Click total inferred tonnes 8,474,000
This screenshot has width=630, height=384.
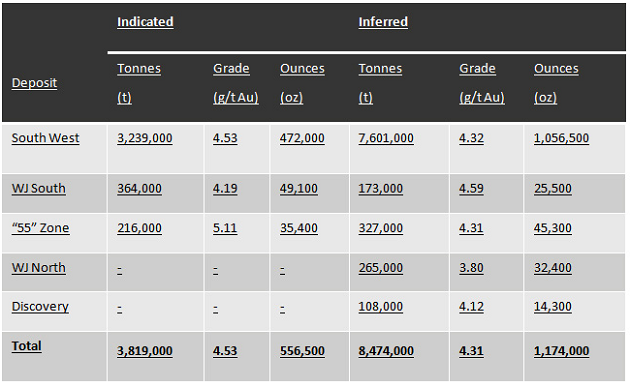pos(386,351)
